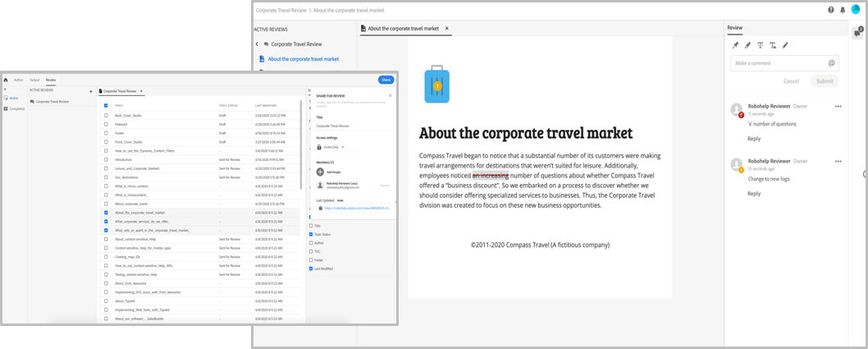Select the Creating_map_IDs topic row
Viewport: 868px width, 349px height.
tap(202, 256)
